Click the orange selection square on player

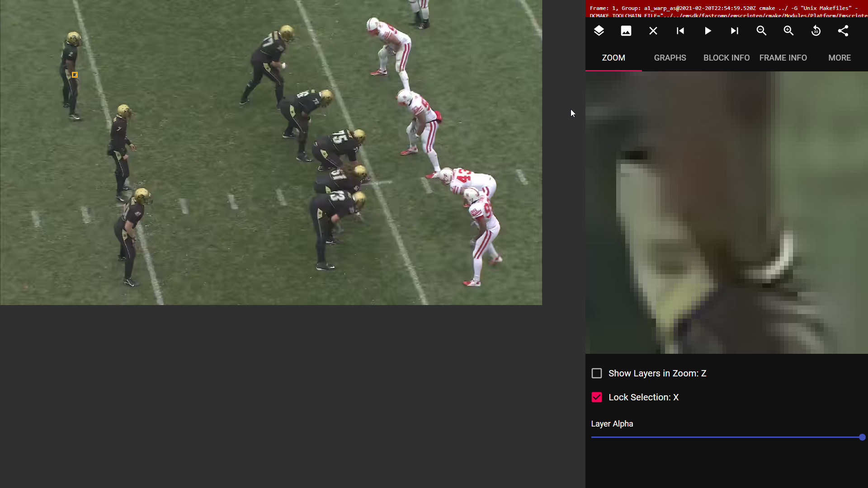pos(75,75)
